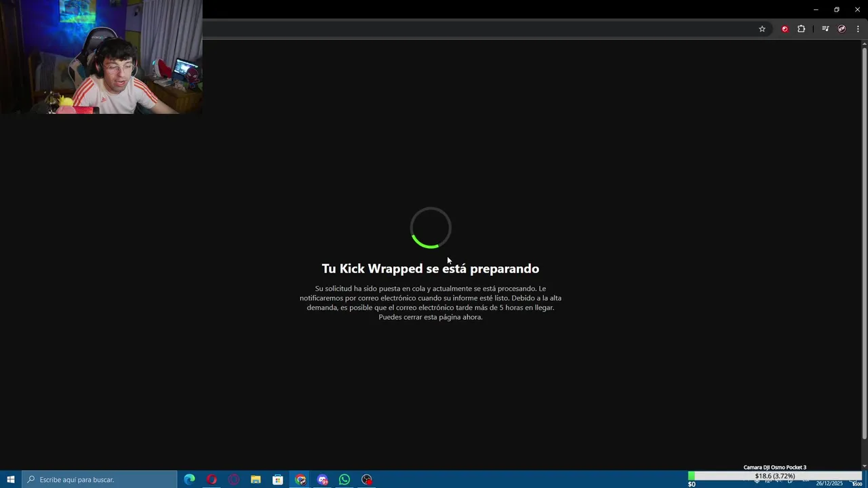Switch to Chrome in the taskbar
Screen dimensions: 868x488
(300, 479)
